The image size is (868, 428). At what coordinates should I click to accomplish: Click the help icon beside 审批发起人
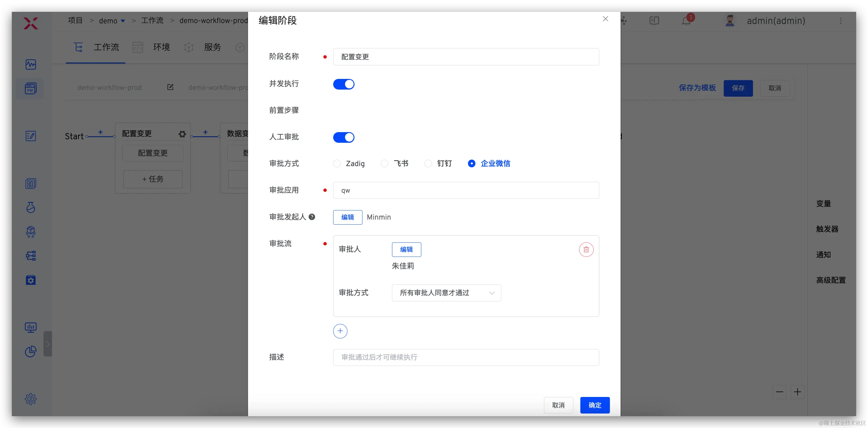[x=312, y=217]
